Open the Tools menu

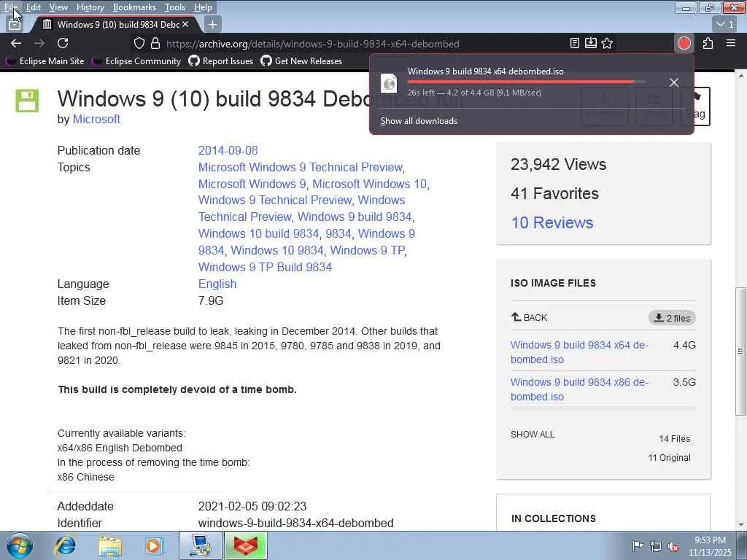[175, 7]
